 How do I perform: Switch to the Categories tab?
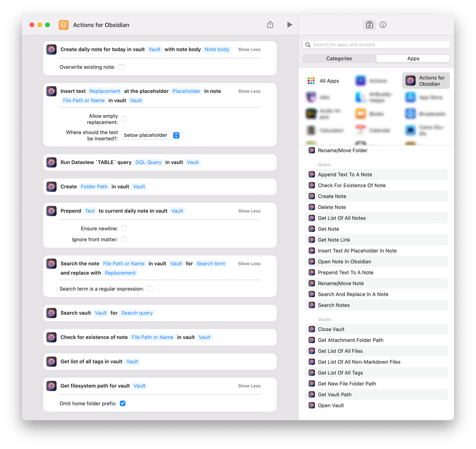click(x=339, y=59)
